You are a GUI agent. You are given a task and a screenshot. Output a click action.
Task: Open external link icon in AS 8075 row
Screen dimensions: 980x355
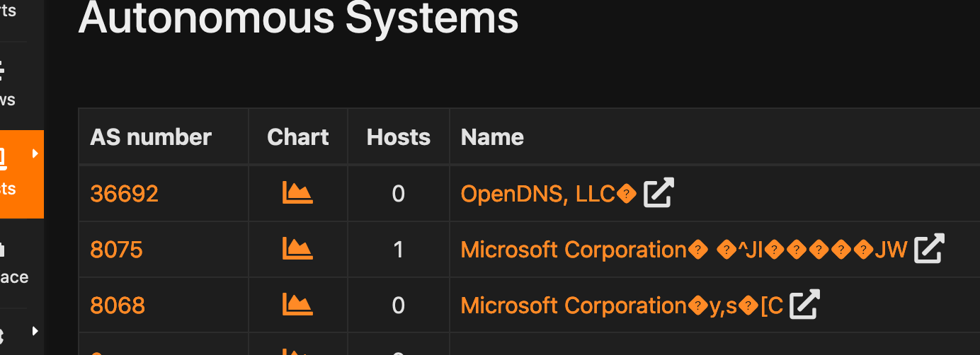click(929, 249)
